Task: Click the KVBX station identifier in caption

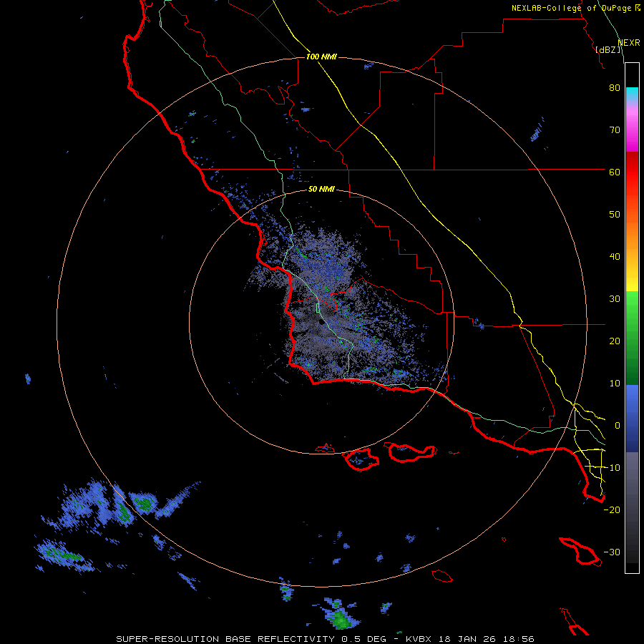Action: coord(420,639)
